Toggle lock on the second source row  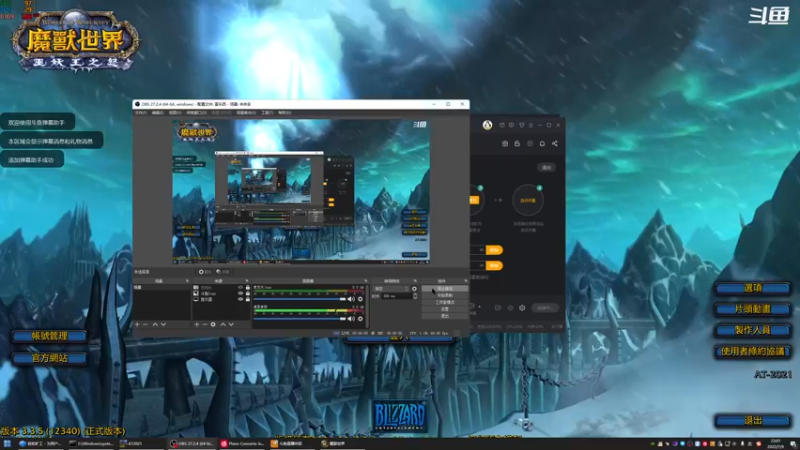[x=248, y=293]
